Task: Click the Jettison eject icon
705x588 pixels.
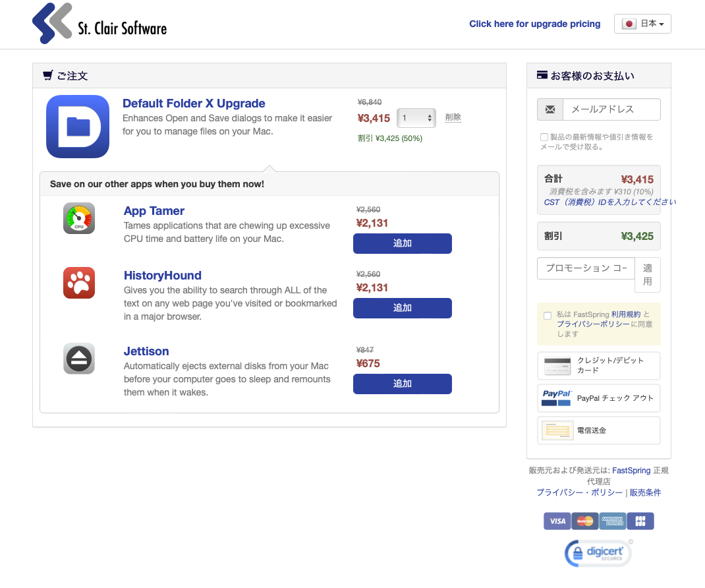Action: [x=78, y=359]
